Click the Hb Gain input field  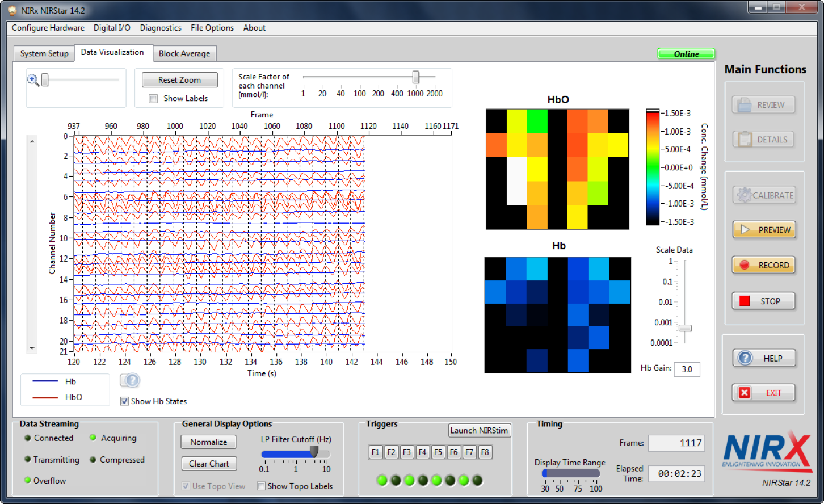[687, 369]
